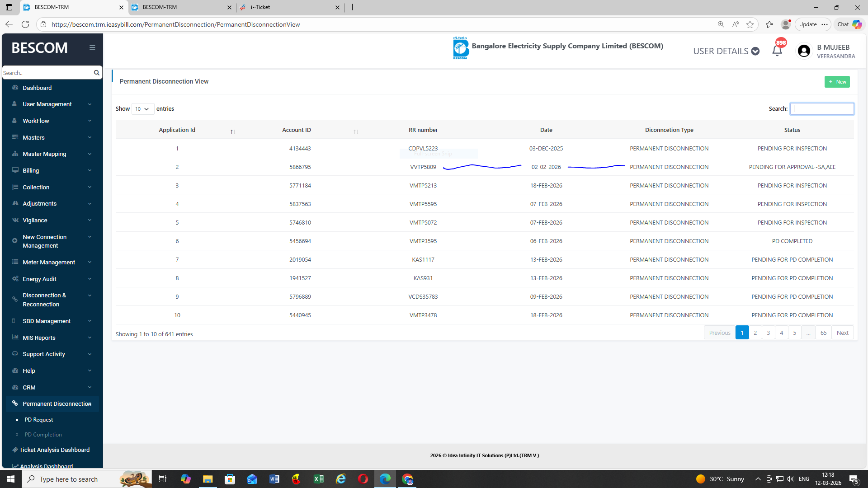This screenshot has width=868, height=488.
Task: Go to the Next page of results
Action: click(x=842, y=333)
